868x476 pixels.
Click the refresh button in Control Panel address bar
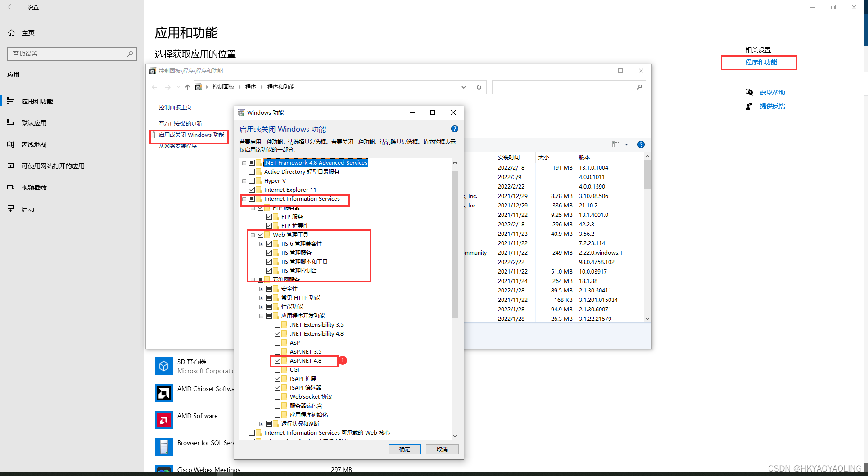(x=479, y=87)
